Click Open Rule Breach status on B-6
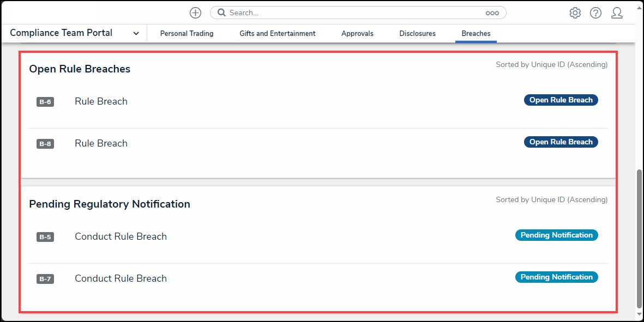644x322 pixels. [x=561, y=100]
